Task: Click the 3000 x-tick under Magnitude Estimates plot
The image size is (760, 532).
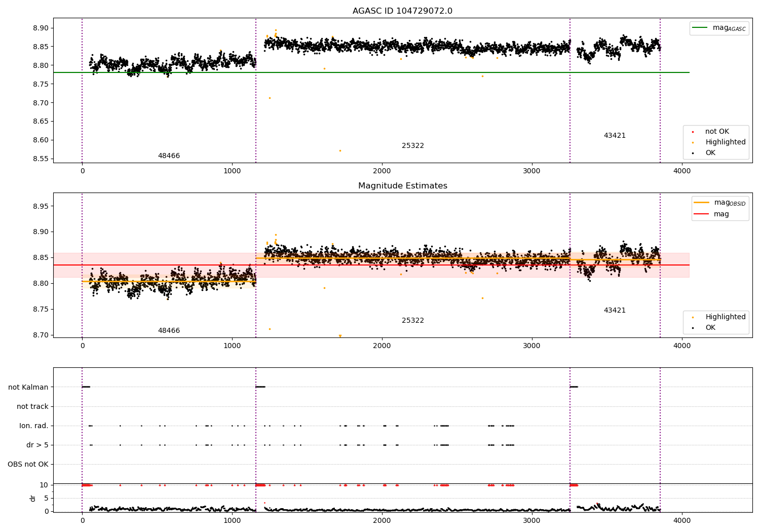Action: pos(532,346)
